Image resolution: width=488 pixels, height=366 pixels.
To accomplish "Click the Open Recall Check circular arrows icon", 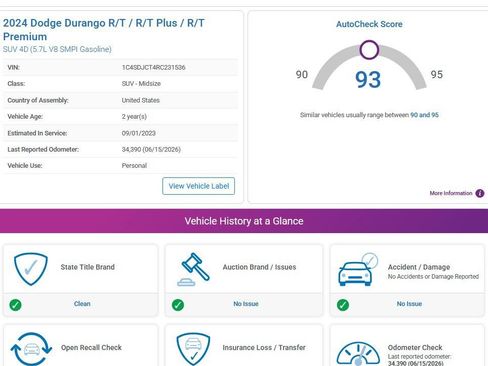I will [31, 349].
